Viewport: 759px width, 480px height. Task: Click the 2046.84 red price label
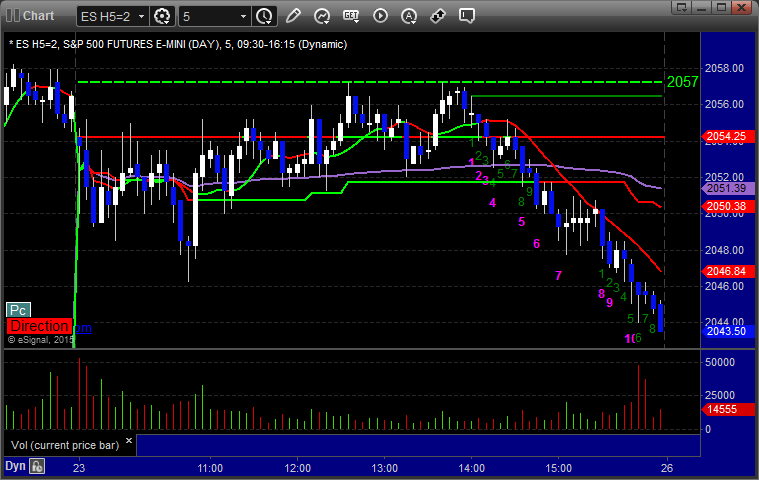point(728,271)
